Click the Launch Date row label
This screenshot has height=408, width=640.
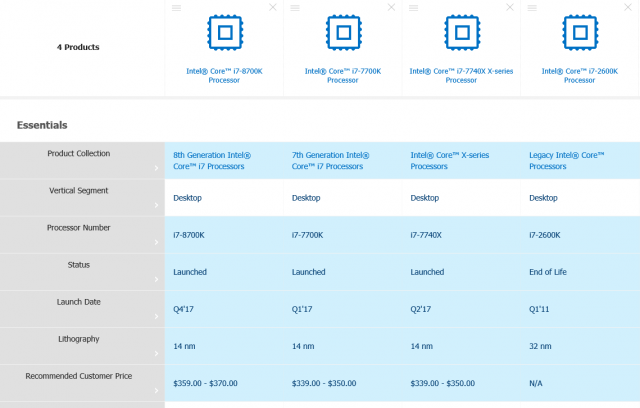[79, 302]
